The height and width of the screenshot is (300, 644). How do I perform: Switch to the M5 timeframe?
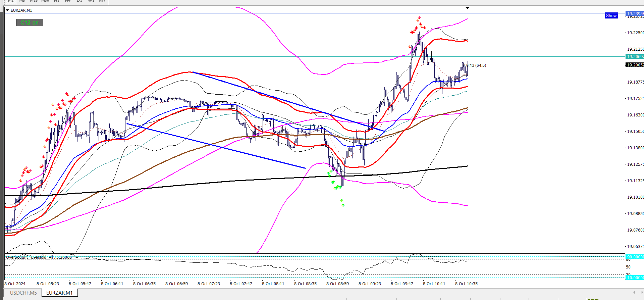[x=22, y=1]
